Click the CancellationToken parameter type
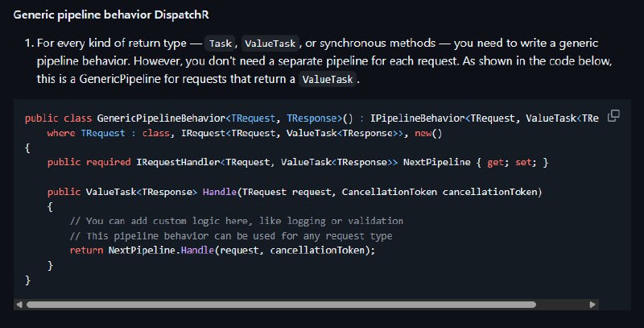 (390, 192)
